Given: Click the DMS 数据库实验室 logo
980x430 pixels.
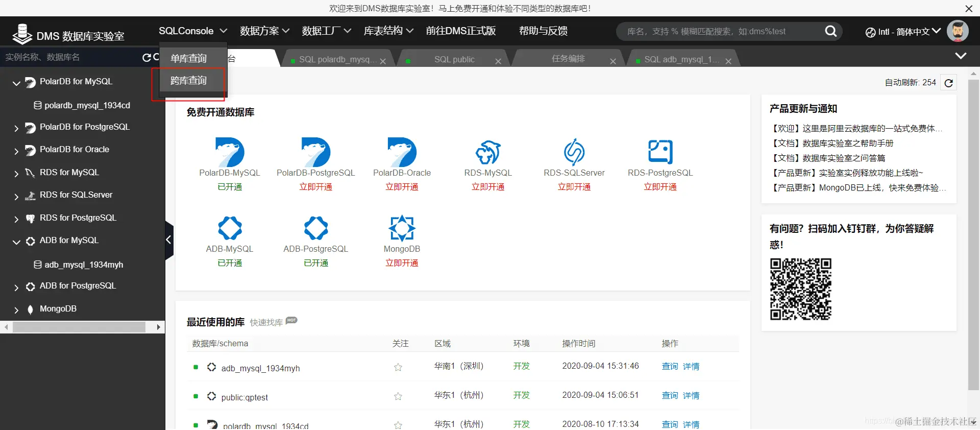Looking at the screenshot, I should 68,34.
